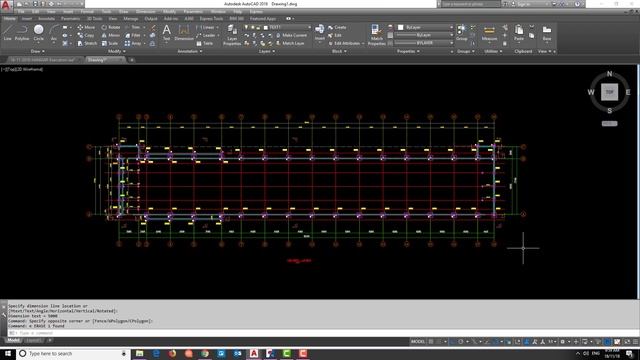Viewport: 640px width, 360px height.
Task: Click the Make Current layer button
Action: coord(291,36)
